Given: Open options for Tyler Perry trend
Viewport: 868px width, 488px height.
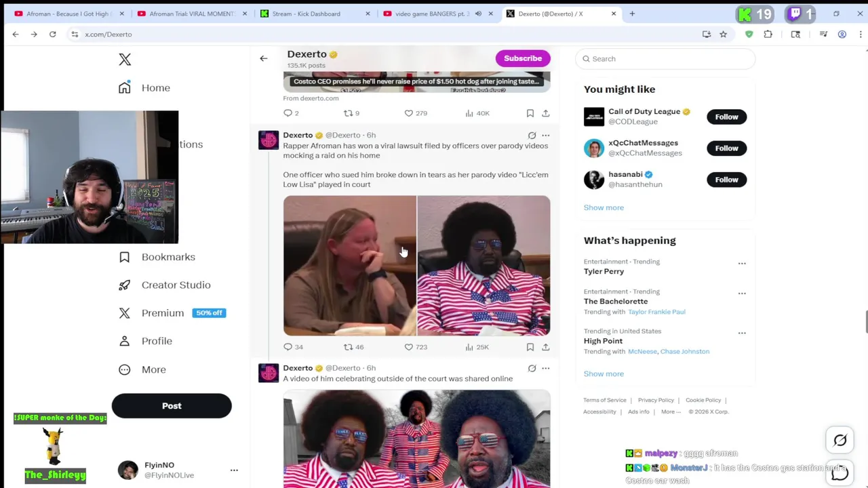Looking at the screenshot, I should coord(742,264).
